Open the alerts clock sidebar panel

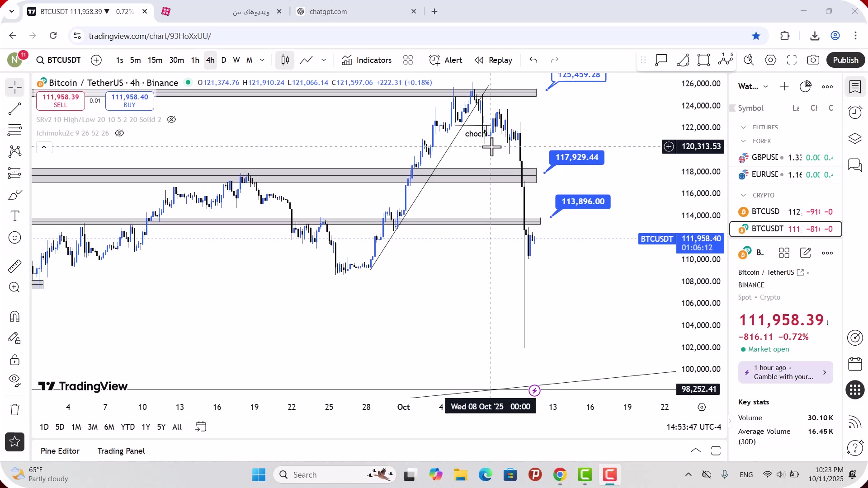(855, 113)
